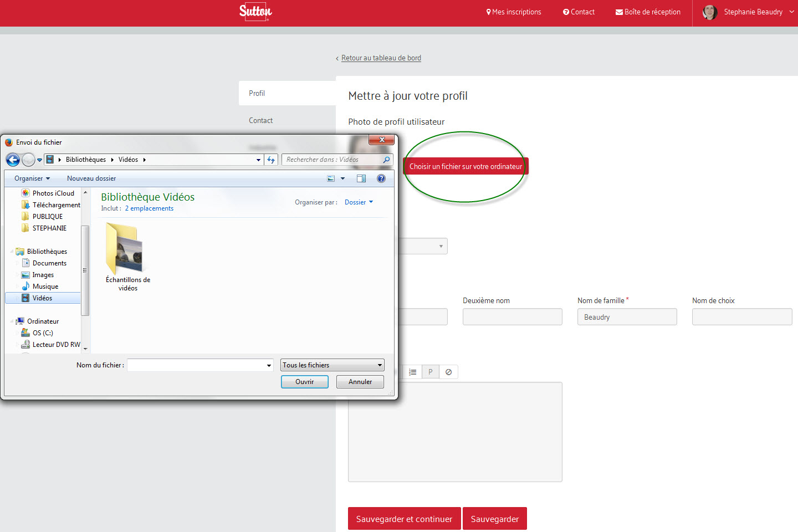Open recent locations arrow beside Forward button

pyautogui.click(x=39, y=160)
